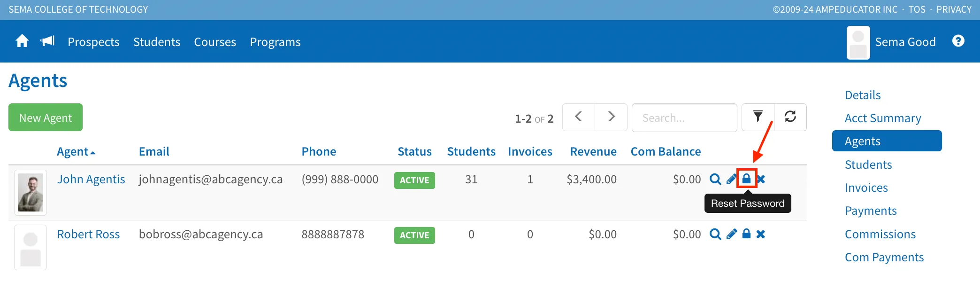The height and width of the screenshot is (282, 980).
Task: Delete Robert Ross with X icon
Action: tap(761, 234)
